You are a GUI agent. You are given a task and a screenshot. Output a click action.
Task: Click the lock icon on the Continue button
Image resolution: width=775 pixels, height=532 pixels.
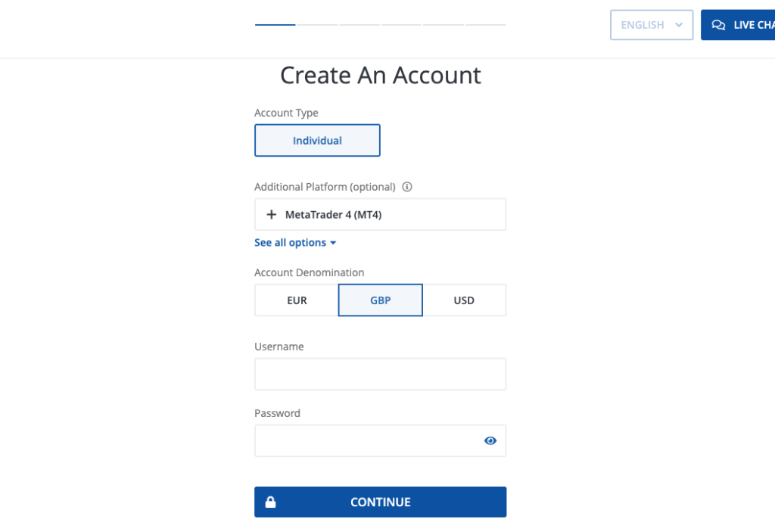(x=271, y=502)
